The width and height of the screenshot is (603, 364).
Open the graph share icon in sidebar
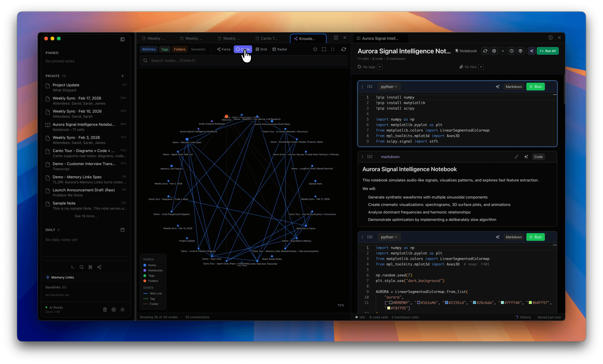[x=99, y=267]
